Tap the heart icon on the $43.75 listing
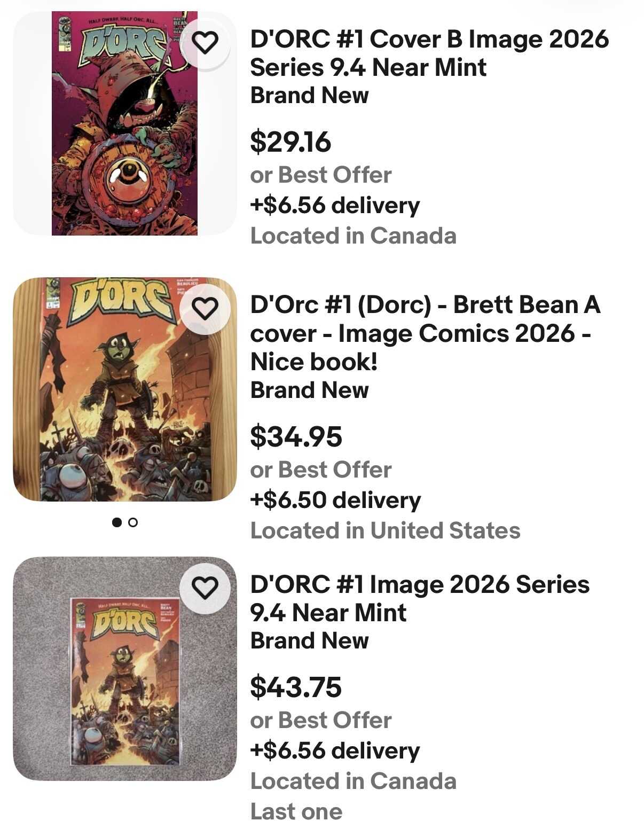The image size is (644, 821). coord(205,588)
